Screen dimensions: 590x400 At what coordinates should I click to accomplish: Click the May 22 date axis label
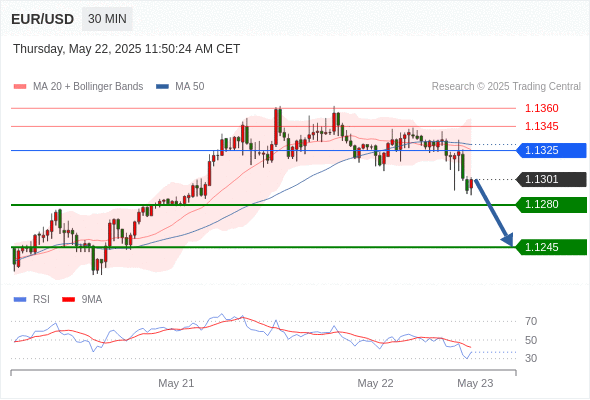pyautogui.click(x=375, y=383)
